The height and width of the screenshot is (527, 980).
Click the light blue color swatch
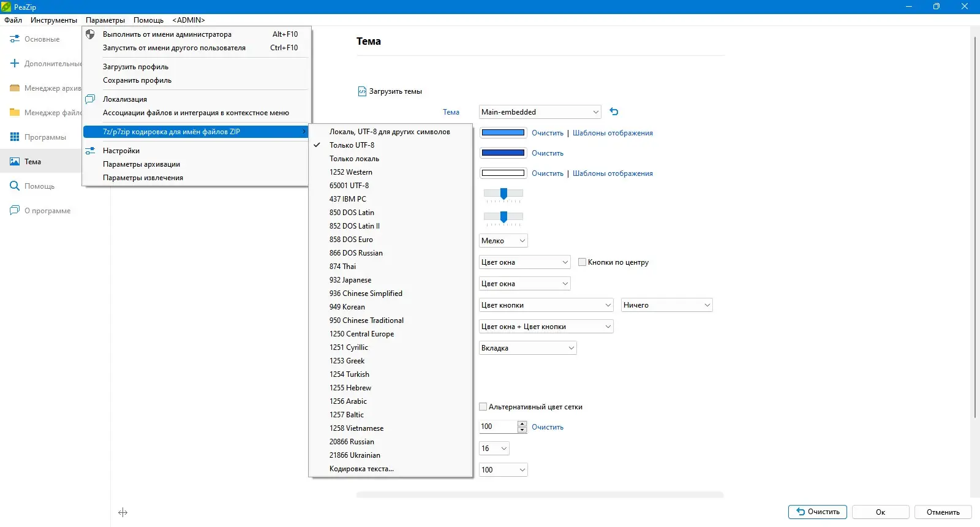pyautogui.click(x=503, y=132)
